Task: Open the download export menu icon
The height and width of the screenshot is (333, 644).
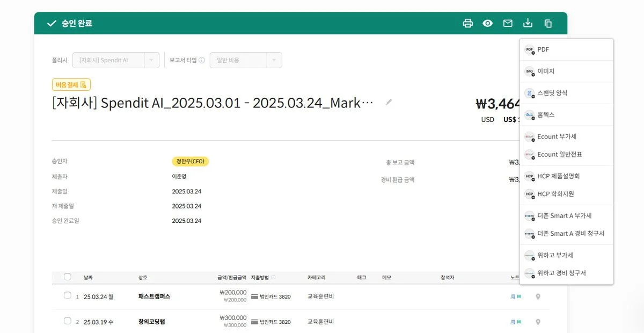Action: [x=528, y=23]
